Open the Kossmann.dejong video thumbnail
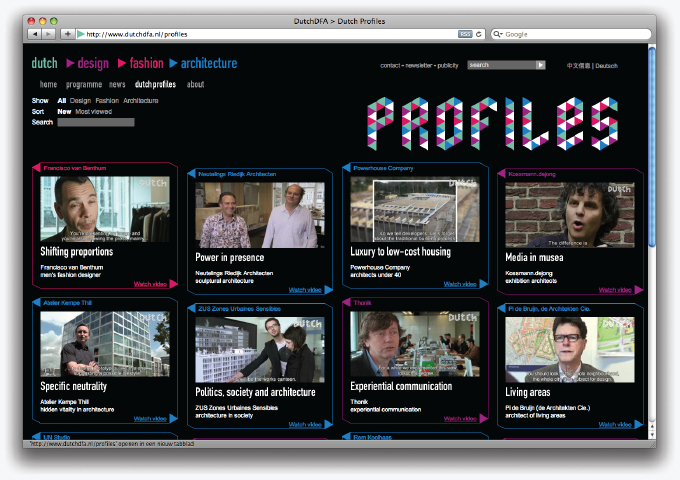Screen dimensions: 680x480 tap(570, 215)
